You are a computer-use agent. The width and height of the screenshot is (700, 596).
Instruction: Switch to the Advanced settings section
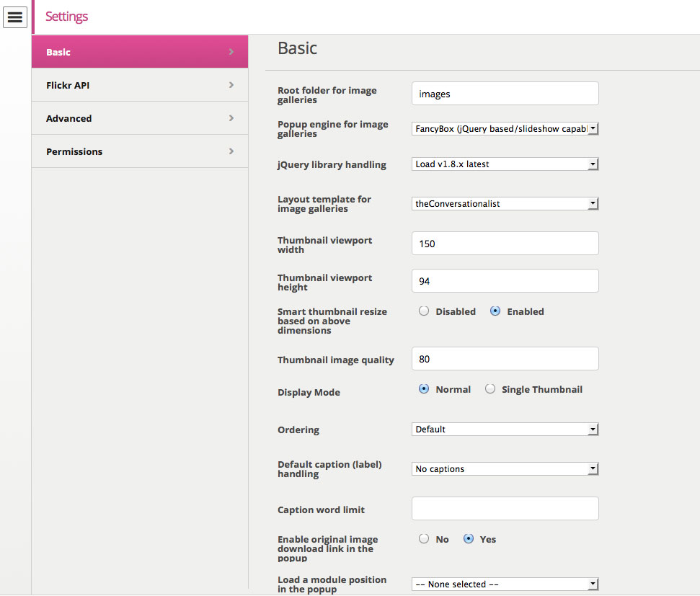coord(140,118)
